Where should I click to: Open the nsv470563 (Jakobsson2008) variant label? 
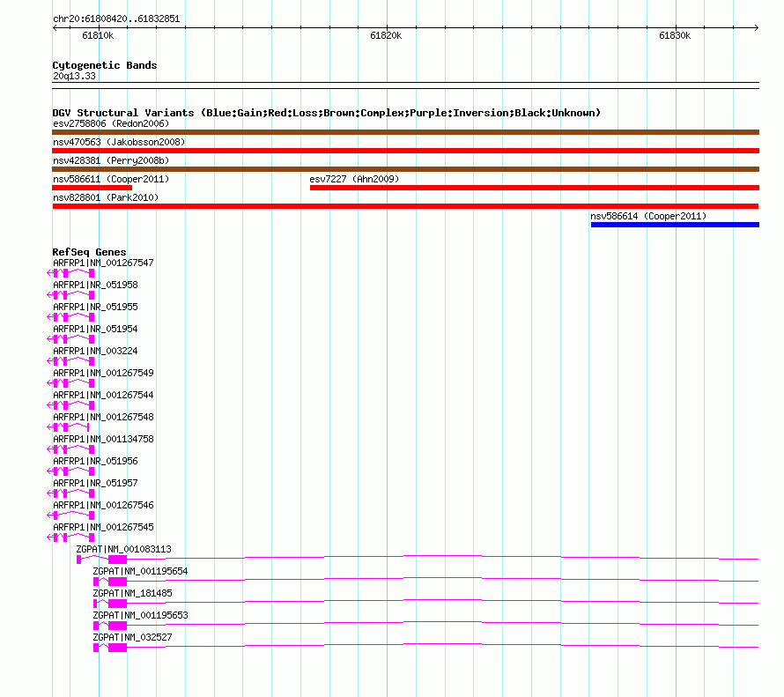tap(119, 142)
